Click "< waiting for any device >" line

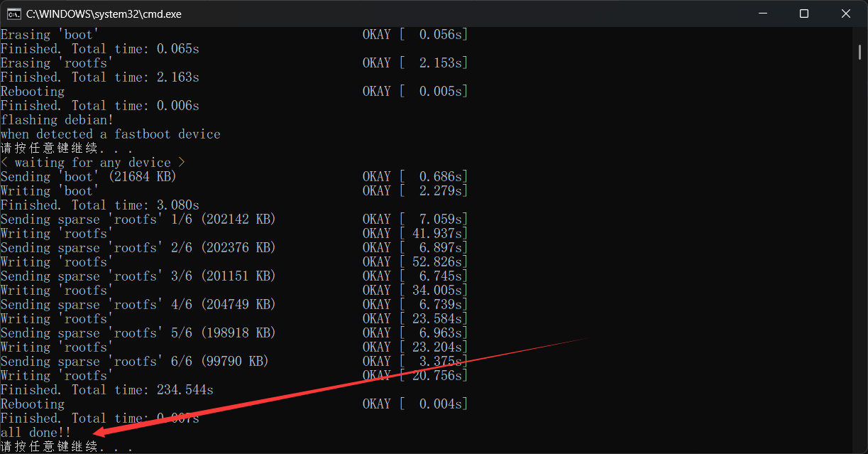point(92,163)
